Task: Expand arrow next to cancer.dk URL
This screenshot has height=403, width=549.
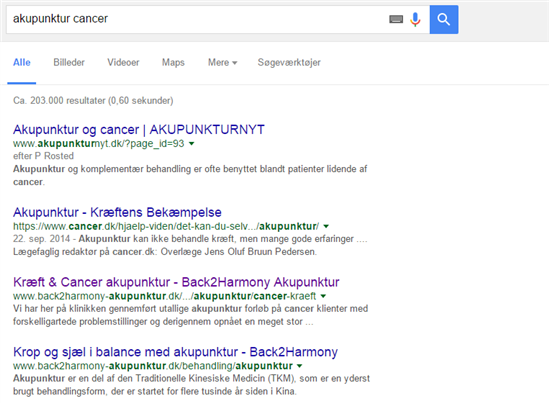Action: (x=326, y=226)
